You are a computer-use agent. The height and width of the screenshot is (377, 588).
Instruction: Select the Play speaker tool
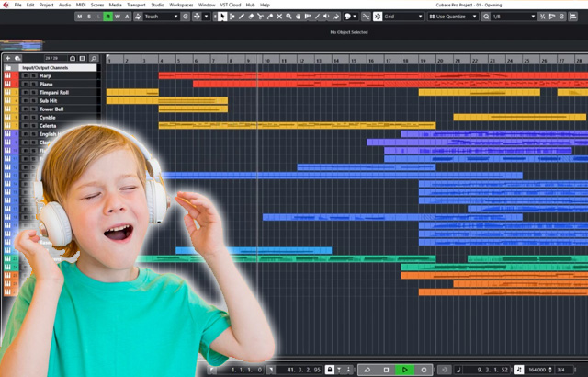pyautogui.click(x=327, y=17)
